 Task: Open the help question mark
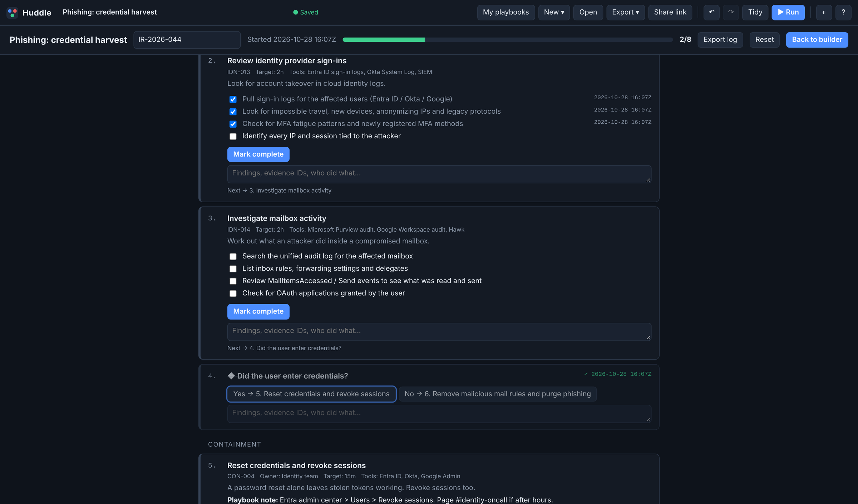pos(843,13)
